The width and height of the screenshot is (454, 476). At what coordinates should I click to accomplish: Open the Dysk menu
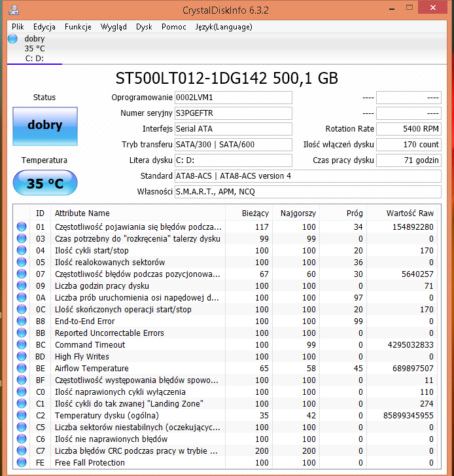pos(144,27)
